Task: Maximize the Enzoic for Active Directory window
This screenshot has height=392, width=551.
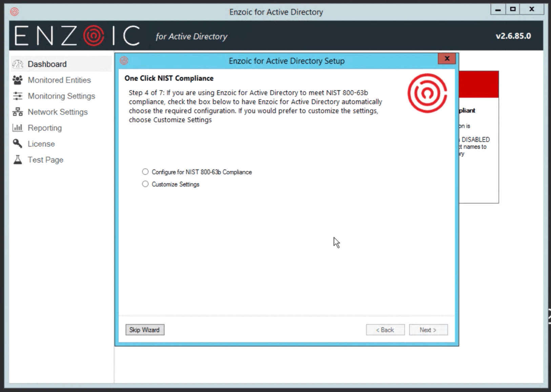Action: click(x=513, y=9)
